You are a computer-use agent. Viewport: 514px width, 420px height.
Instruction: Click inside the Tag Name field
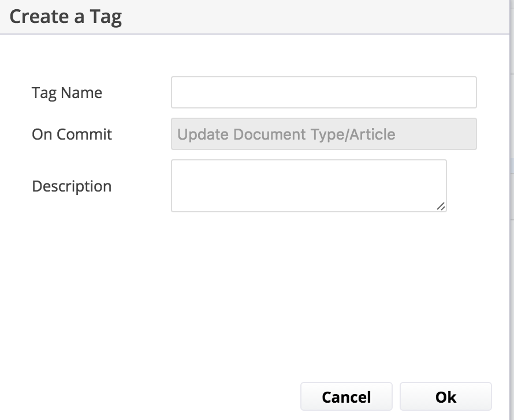coord(323,92)
